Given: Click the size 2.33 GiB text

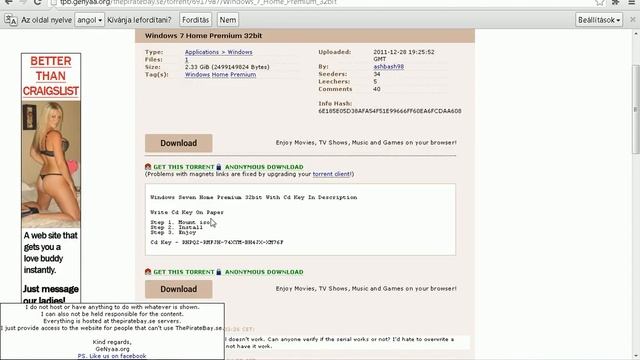Looking at the screenshot, I should pos(227,67).
